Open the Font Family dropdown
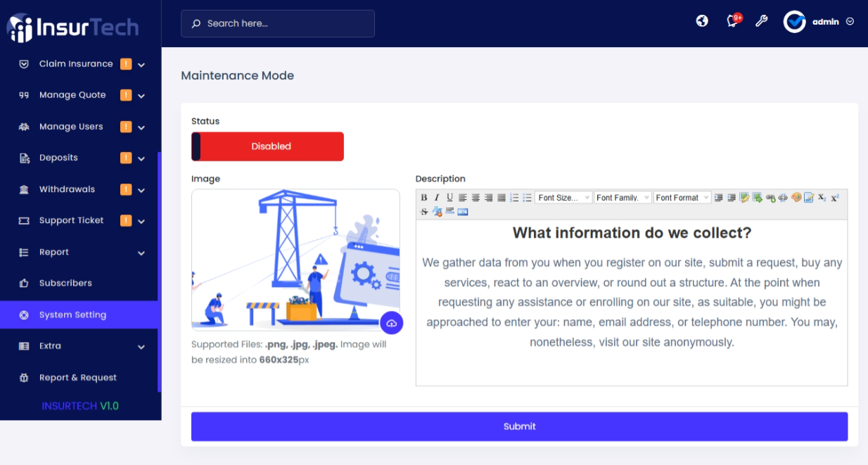Image resolution: width=868 pixels, height=465 pixels. 623,198
